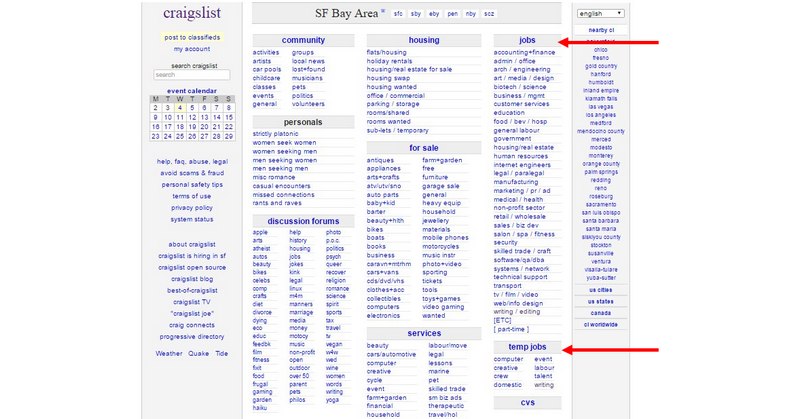Open the jobs section header
This screenshot has height=419, width=800.
[527, 40]
